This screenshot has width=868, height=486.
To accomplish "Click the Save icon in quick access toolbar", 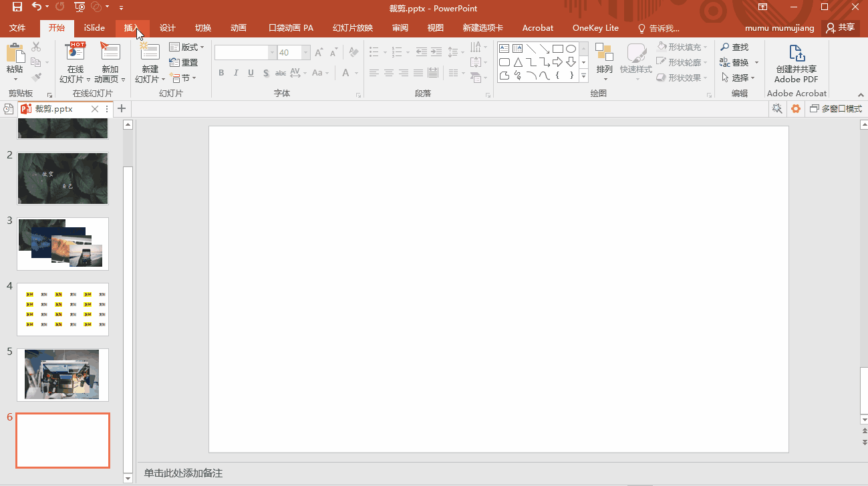I will pos(17,7).
